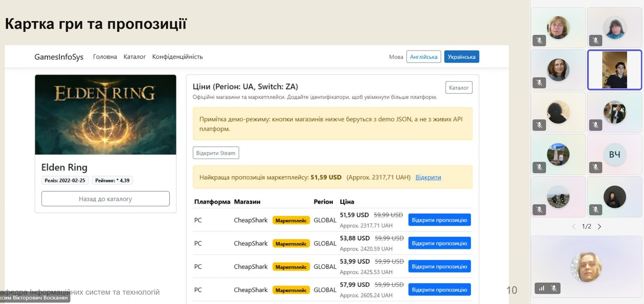This screenshot has height=304, width=644.
Task: Click the Регіон column header
Action: pos(323,202)
